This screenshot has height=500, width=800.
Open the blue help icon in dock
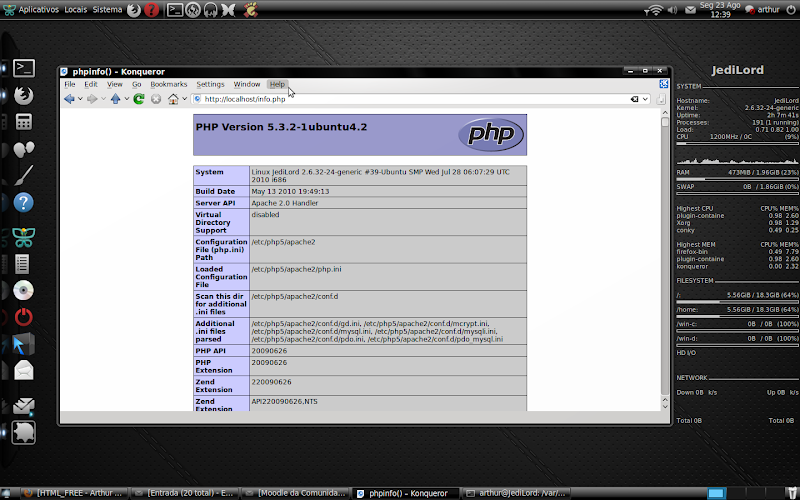23,203
